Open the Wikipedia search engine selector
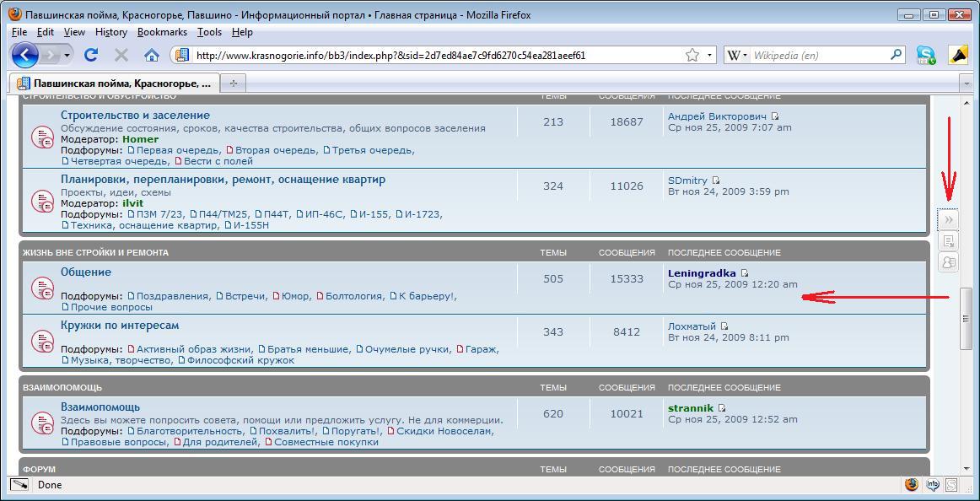Image resolution: width=980 pixels, height=501 pixels. (735, 55)
